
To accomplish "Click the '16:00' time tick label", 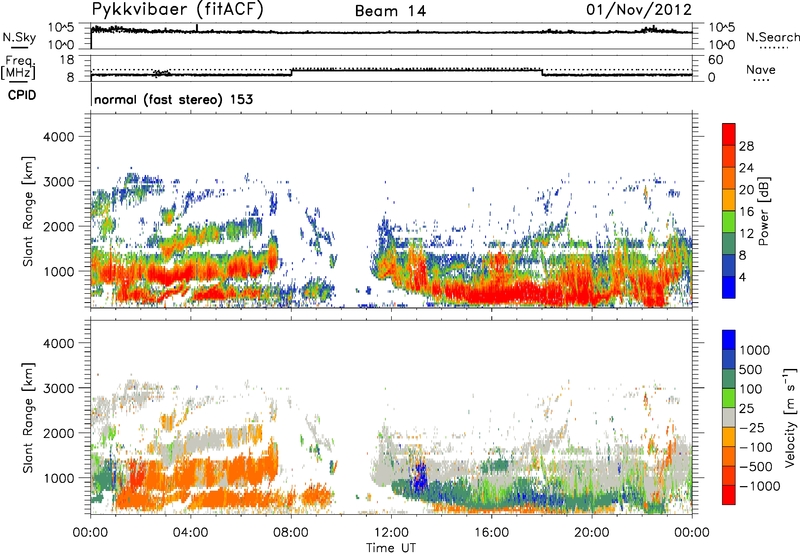I will click(491, 533).
